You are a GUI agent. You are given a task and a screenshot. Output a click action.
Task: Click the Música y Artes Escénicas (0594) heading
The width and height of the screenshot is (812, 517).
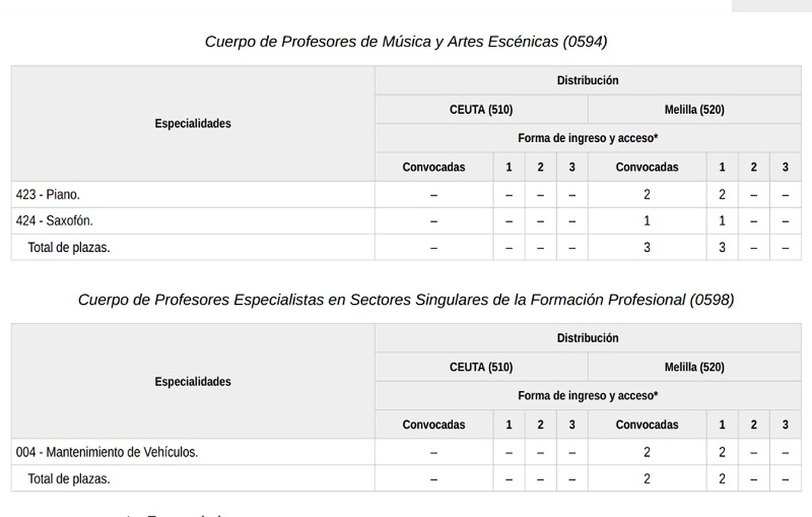click(x=405, y=41)
